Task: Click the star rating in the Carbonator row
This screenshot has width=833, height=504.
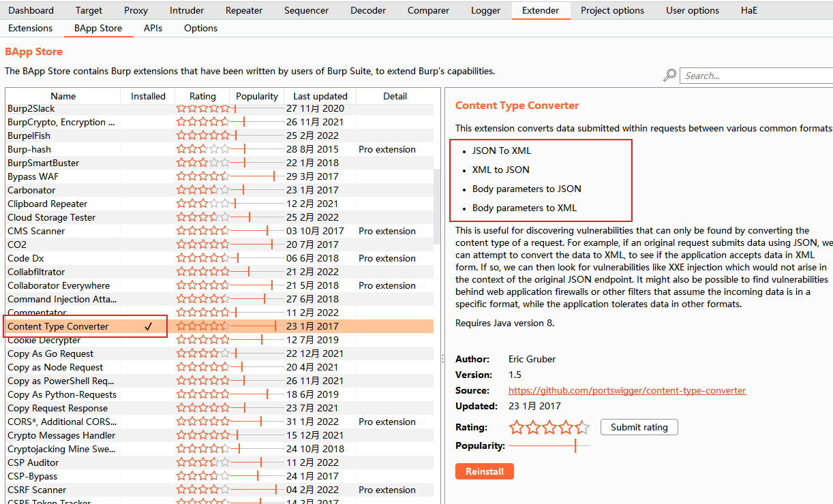Action: click(x=202, y=190)
